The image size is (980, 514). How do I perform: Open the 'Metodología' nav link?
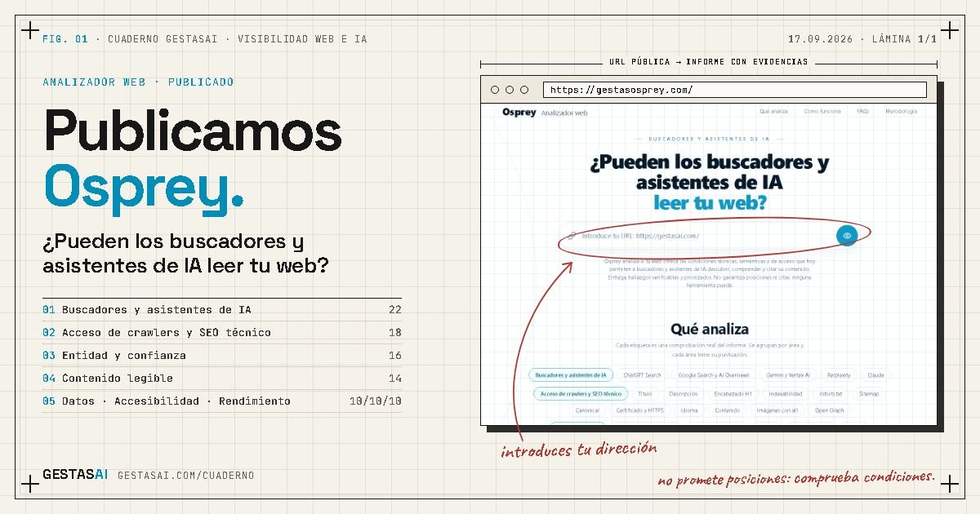(901, 111)
